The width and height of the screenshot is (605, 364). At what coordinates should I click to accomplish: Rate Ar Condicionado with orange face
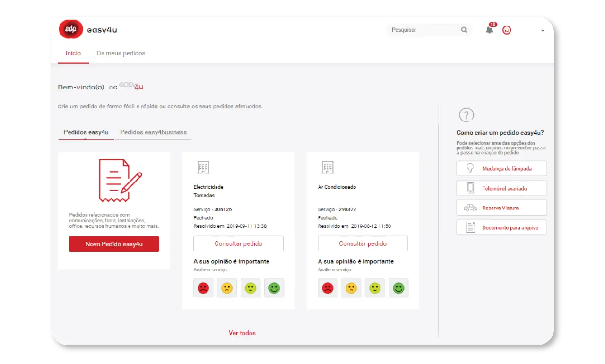coord(351,288)
